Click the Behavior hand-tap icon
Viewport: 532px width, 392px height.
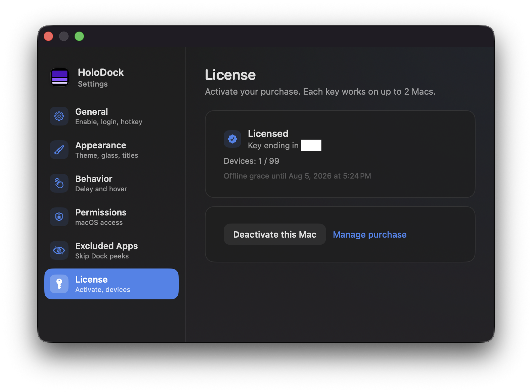click(x=59, y=183)
